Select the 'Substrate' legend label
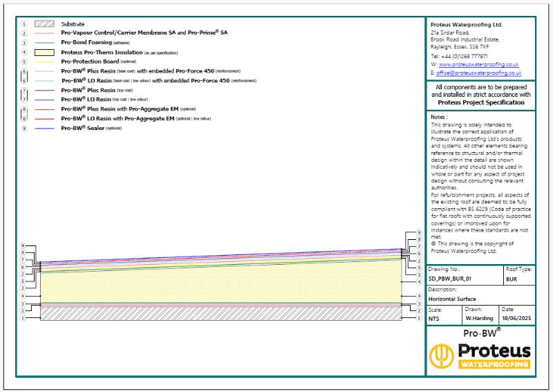553x392 pixels. pos(73,24)
